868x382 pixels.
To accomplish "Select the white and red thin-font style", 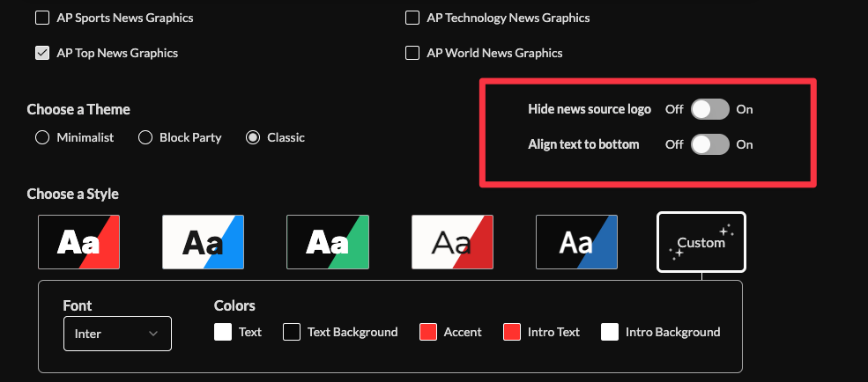I will pyautogui.click(x=452, y=242).
